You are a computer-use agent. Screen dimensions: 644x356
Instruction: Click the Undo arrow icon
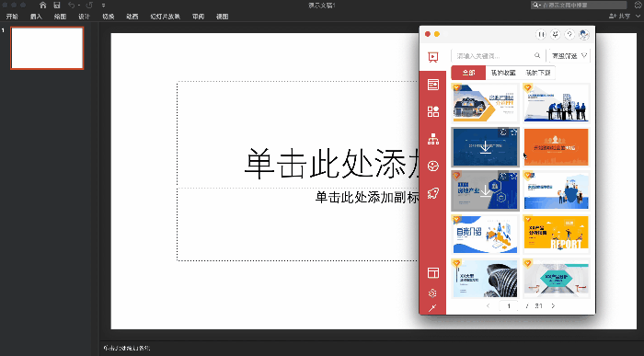coord(71,6)
